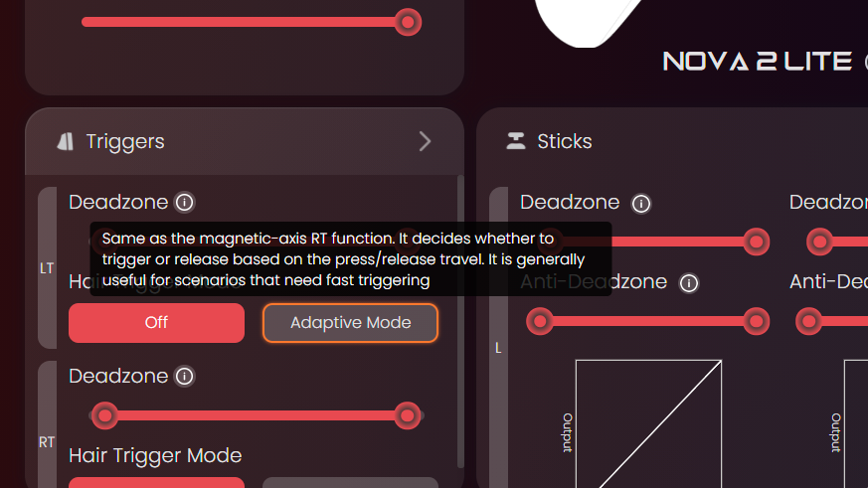Expand Triggers panel with chevron arrow
868x488 pixels.
[x=425, y=142]
